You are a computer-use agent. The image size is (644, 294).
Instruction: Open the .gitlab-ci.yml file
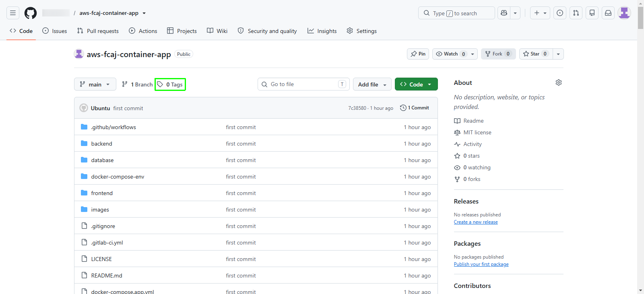click(107, 243)
